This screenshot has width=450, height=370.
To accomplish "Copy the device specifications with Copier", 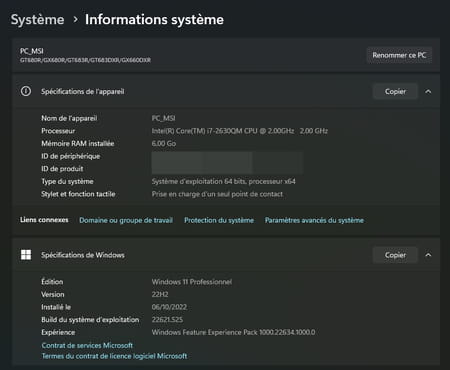I will tap(395, 91).
